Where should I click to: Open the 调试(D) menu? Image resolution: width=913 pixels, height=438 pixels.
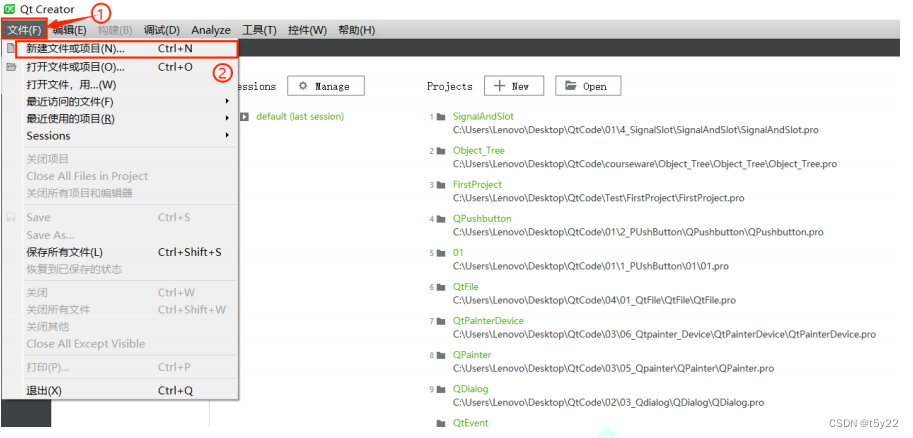pos(161,30)
